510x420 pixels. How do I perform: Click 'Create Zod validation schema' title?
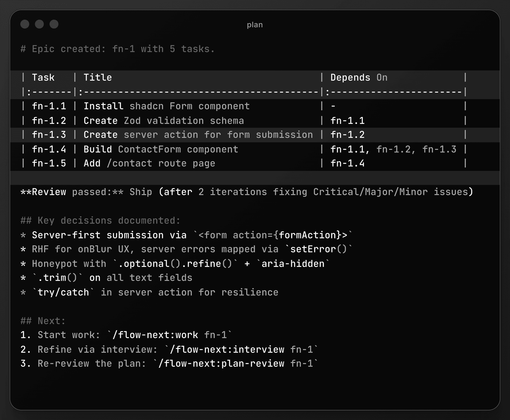[164, 121]
